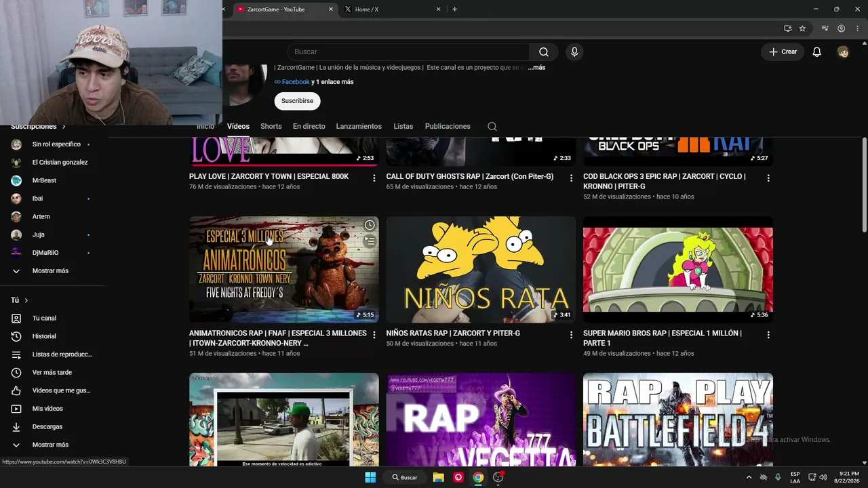The height and width of the screenshot is (488, 868).
Task: Start voice search with the microphone icon
Action: coord(574,52)
